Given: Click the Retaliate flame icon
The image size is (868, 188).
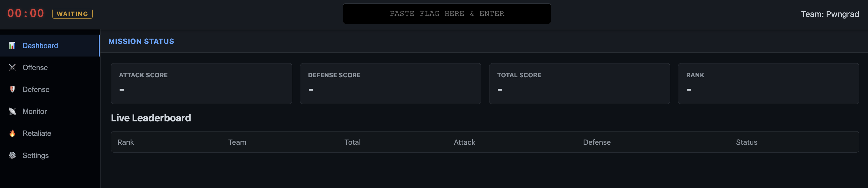Looking at the screenshot, I should [x=12, y=133].
